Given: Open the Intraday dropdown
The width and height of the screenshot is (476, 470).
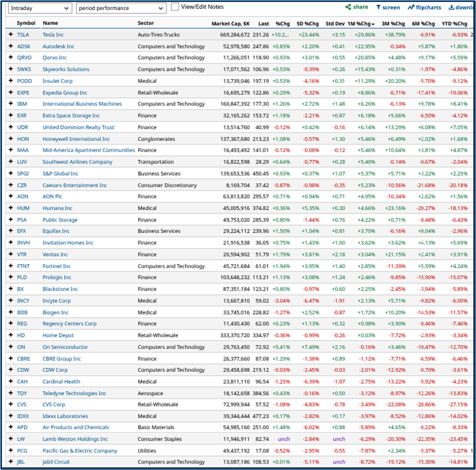Looking at the screenshot, I should (39, 8).
